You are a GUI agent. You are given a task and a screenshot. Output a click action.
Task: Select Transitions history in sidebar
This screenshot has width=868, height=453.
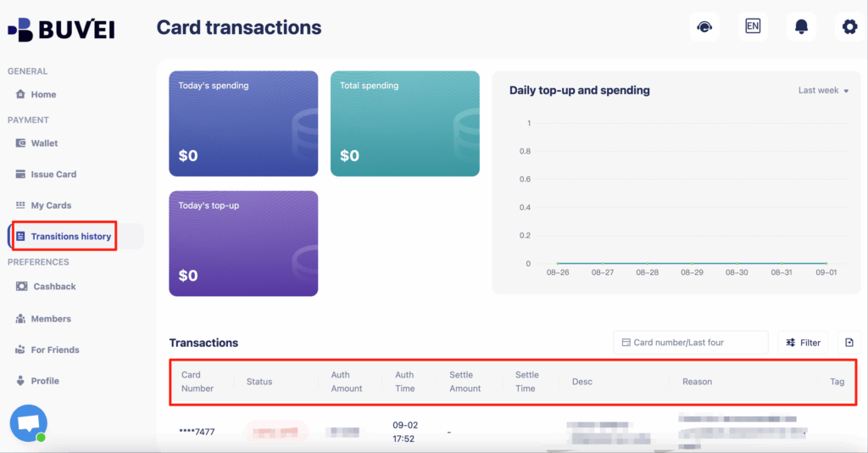point(70,237)
